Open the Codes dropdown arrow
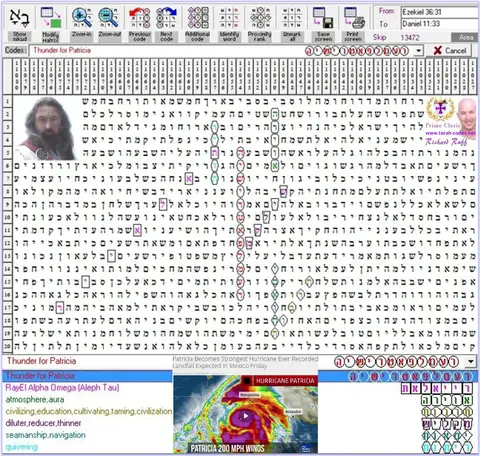Screen dimensions: 480x456 click(418, 51)
